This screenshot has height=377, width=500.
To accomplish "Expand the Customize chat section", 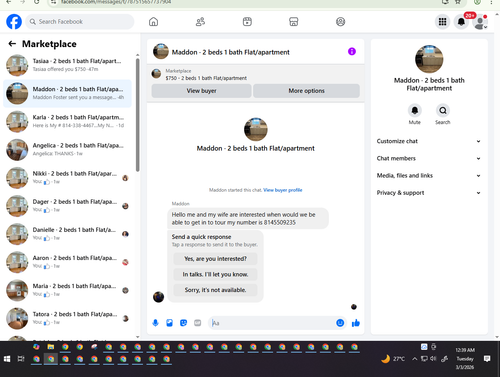I will tap(429, 141).
